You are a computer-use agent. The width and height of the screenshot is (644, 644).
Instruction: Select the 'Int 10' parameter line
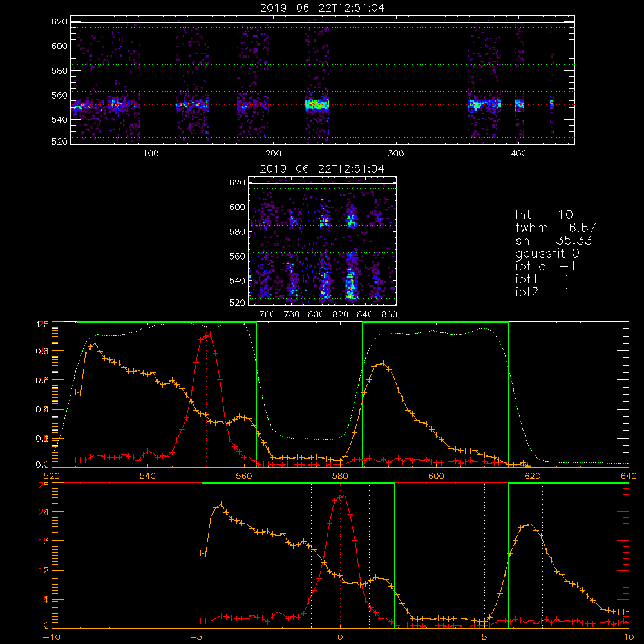point(544,214)
